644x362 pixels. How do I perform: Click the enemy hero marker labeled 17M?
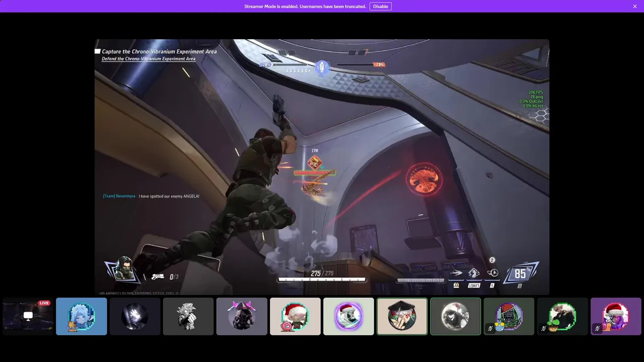(x=314, y=162)
